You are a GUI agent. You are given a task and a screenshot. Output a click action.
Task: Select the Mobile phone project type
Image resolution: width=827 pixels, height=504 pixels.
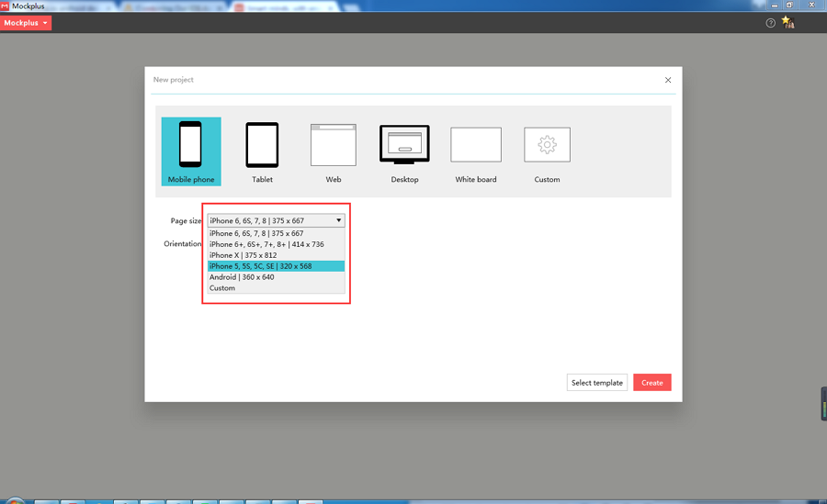click(191, 151)
